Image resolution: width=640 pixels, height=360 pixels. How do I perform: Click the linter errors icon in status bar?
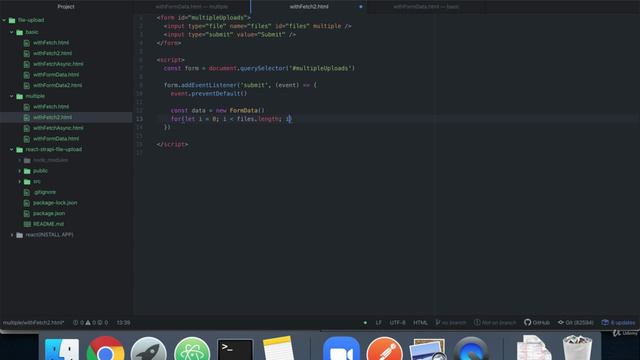(76, 322)
